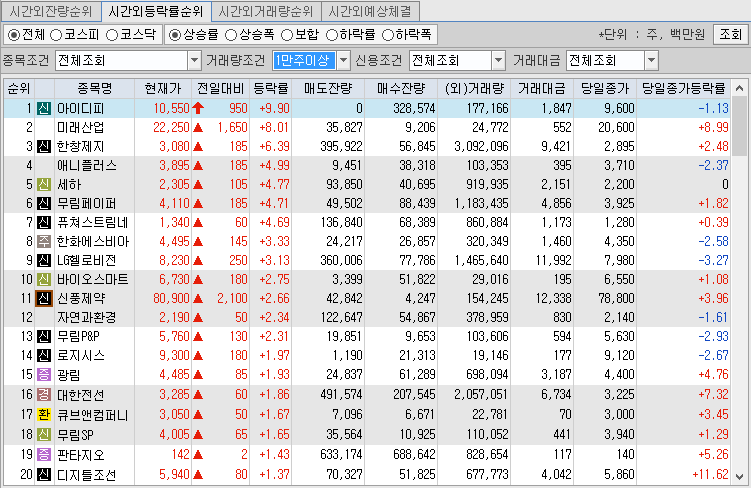Click the 주 badge beside 한화에스비아
The height and width of the screenshot is (488, 751).
click(44, 241)
